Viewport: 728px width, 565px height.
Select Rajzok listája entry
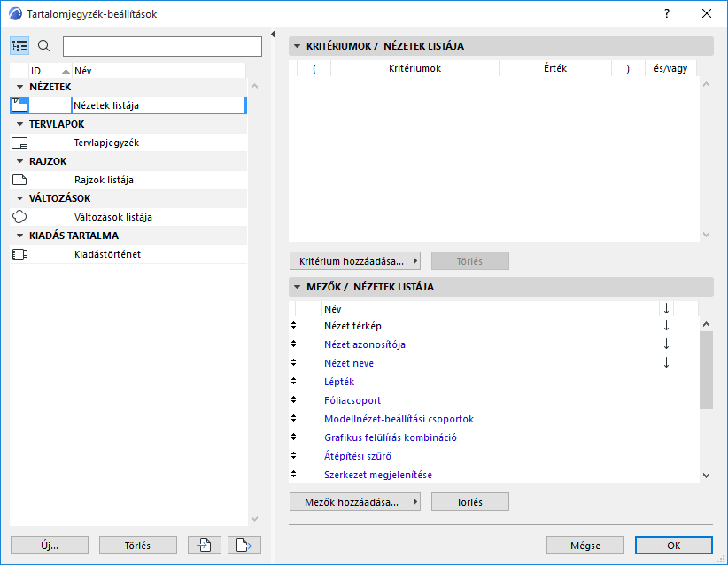click(x=104, y=180)
